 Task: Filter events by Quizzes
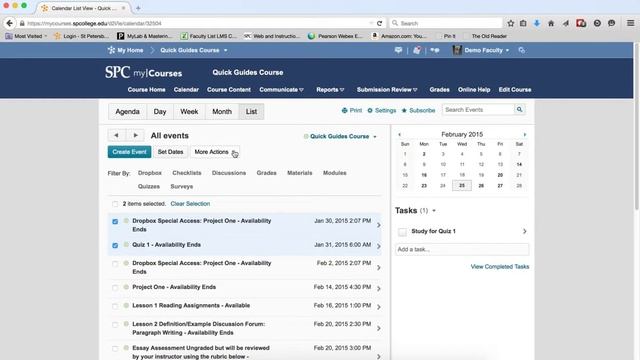point(149,187)
